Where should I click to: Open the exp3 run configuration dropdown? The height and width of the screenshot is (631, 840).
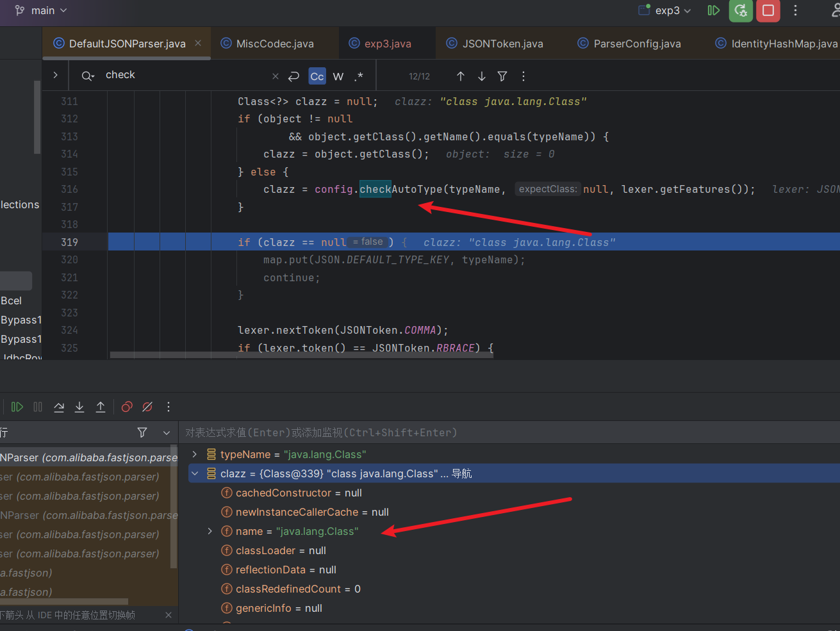[x=666, y=10]
